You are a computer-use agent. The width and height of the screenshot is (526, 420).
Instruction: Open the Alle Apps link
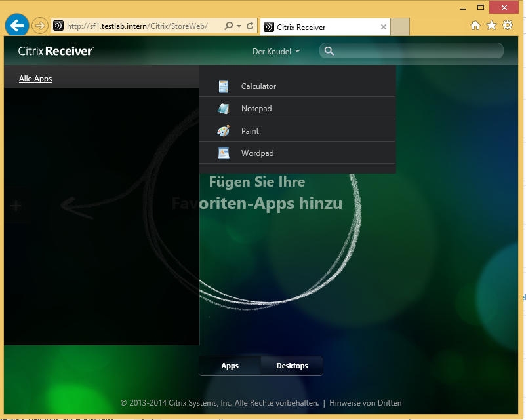(35, 79)
